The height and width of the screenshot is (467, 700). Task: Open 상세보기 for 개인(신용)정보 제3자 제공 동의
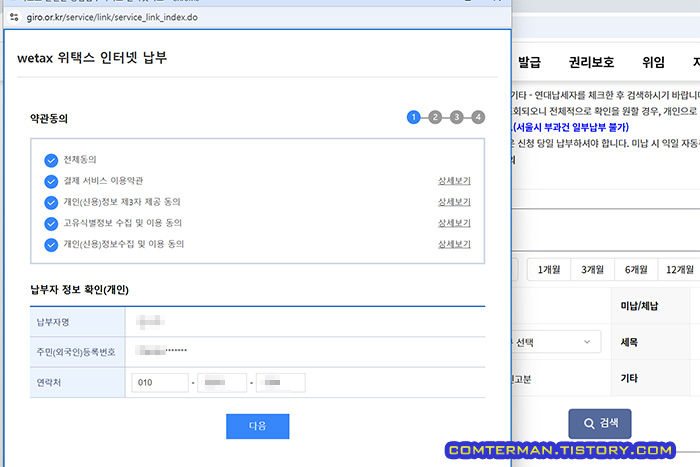[454, 202]
